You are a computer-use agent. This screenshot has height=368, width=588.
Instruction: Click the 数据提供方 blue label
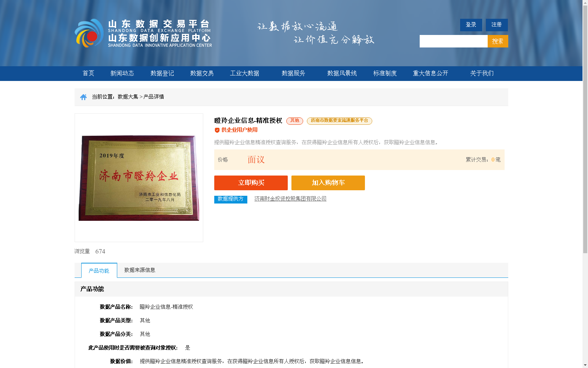(231, 199)
